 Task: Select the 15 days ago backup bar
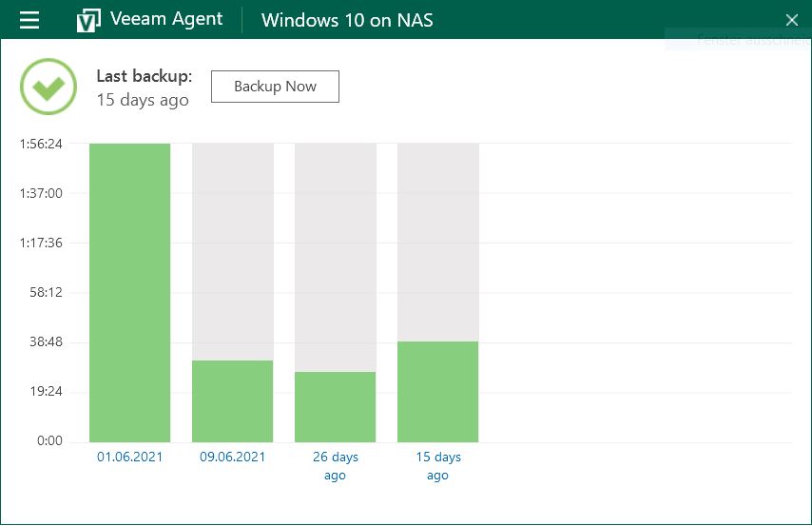pos(437,392)
